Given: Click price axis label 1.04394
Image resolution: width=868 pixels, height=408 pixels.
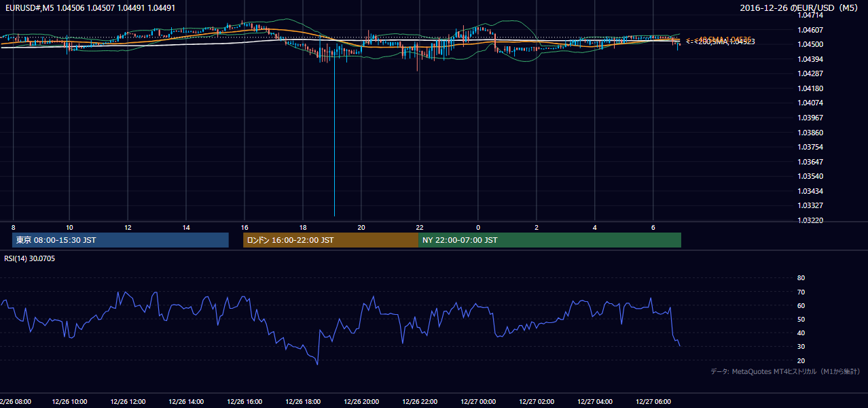Looking at the screenshot, I should 810,59.
